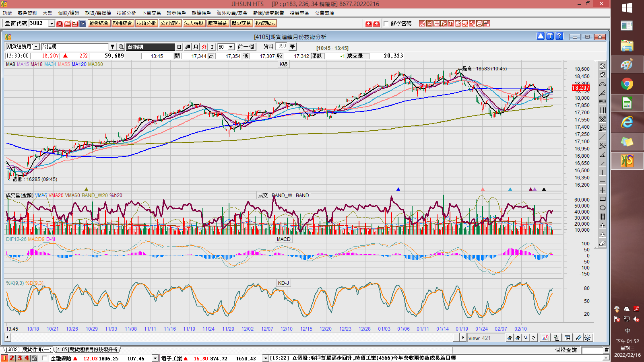Image resolution: width=644 pixels, height=362 pixels.
Task: Click the highlighter pen icon at bottom
Action: (578, 338)
